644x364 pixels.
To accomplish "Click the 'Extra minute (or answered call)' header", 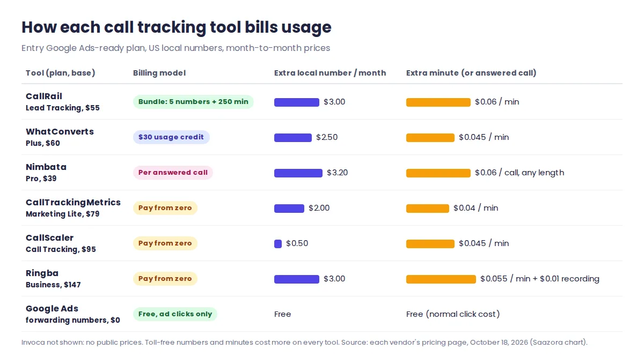I will coord(471,73).
